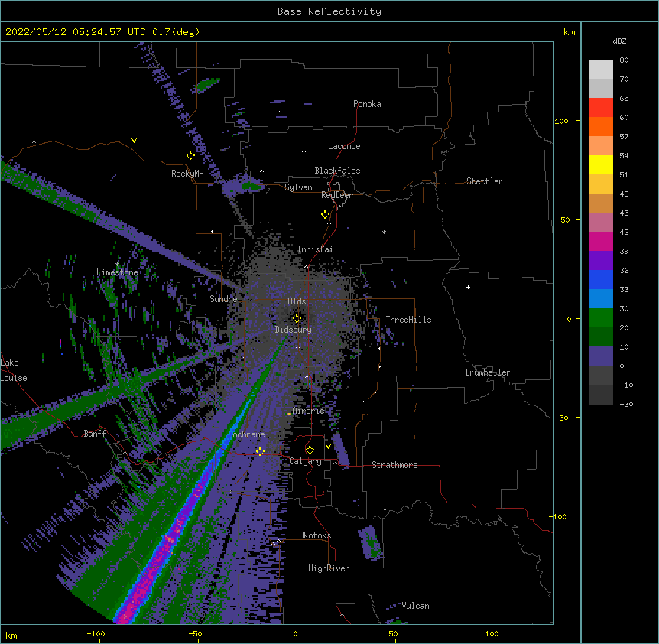Click the Didsbury city label
The width and height of the screenshot is (659, 644).
(x=294, y=330)
